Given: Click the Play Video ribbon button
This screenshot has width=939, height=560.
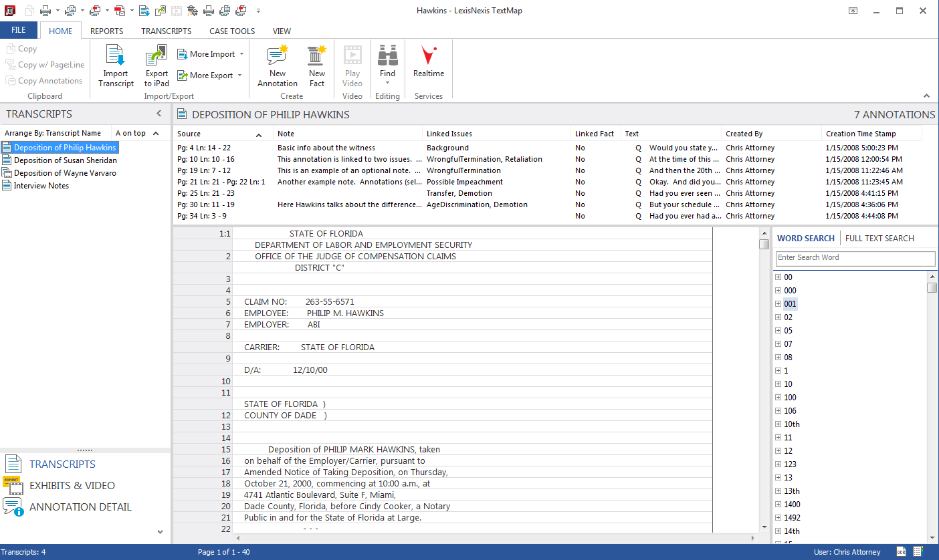Looking at the screenshot, I should [x=352, y=66].
